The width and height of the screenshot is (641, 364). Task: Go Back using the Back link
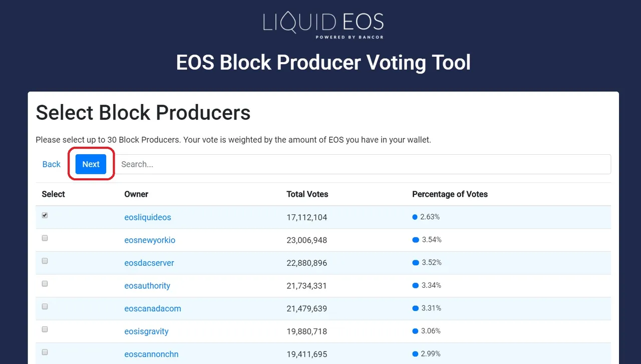pyautogui.click(x=51, y=164)
